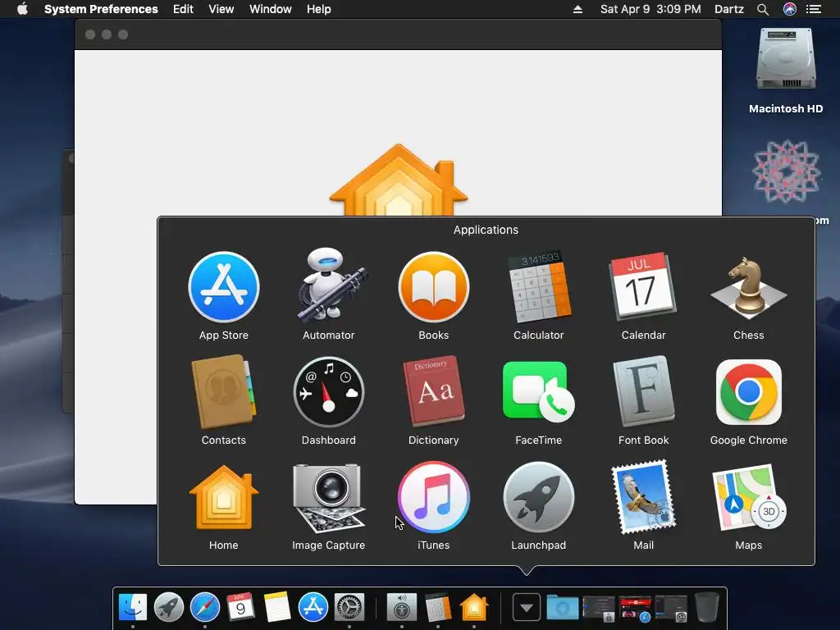
Task: Launch Mail from the Applications stack
Action: click(643, 497)
